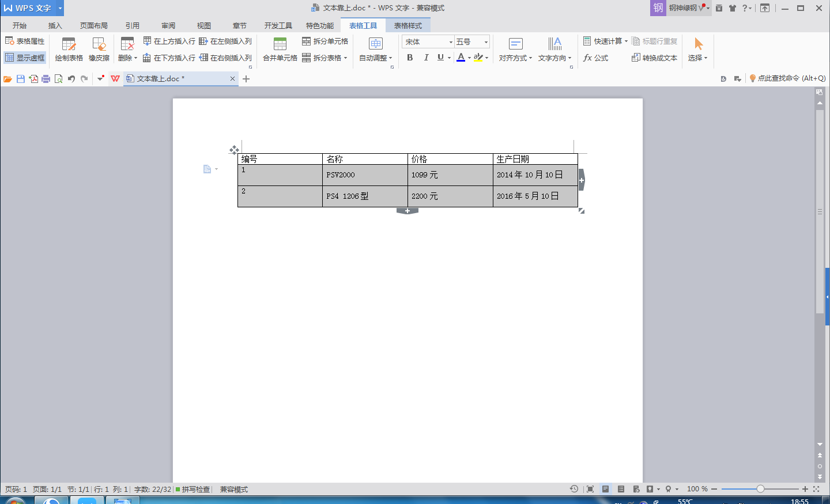Open Print Preview icon
Viewport: 830px width, 504px height.
58,79
